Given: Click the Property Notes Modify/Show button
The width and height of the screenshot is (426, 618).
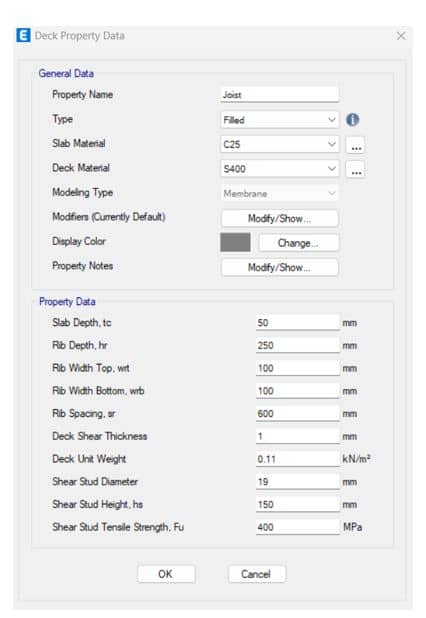Looking at the screenshot, I should [x=279, y=267].
